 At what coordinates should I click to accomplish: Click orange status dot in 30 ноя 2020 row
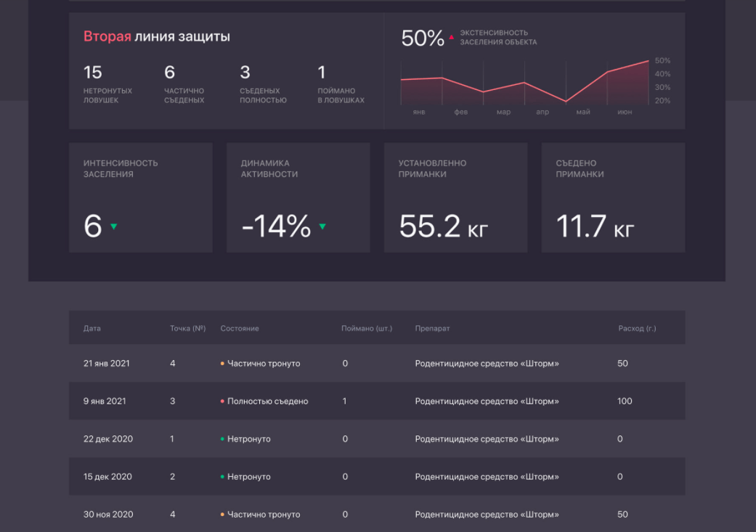click(x=222, y=515)
